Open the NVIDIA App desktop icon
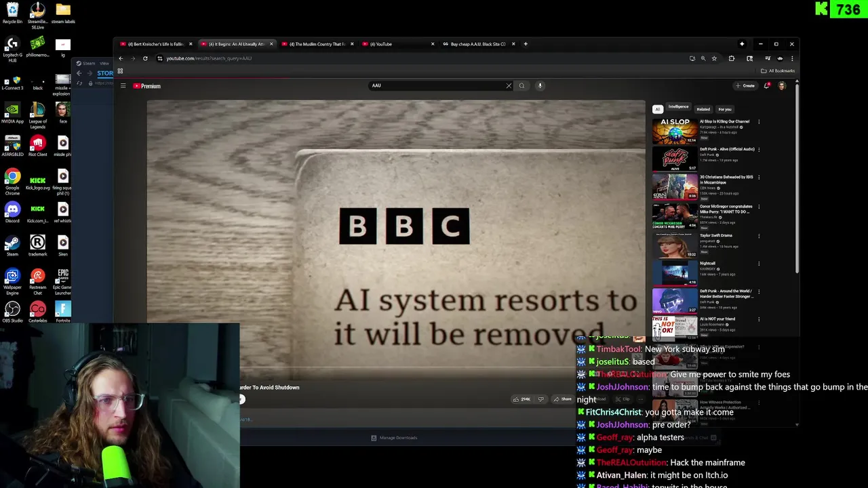 pos(12,113)
